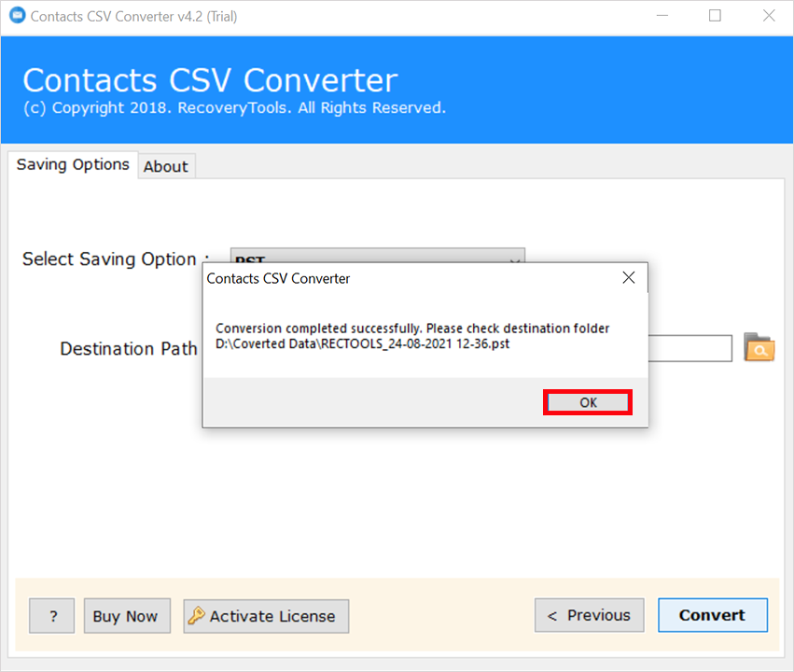Click the copyright 2018 RecoveryTools text
Image resolution: width=794 pixels, height=672 pixels.
(234, 108)
